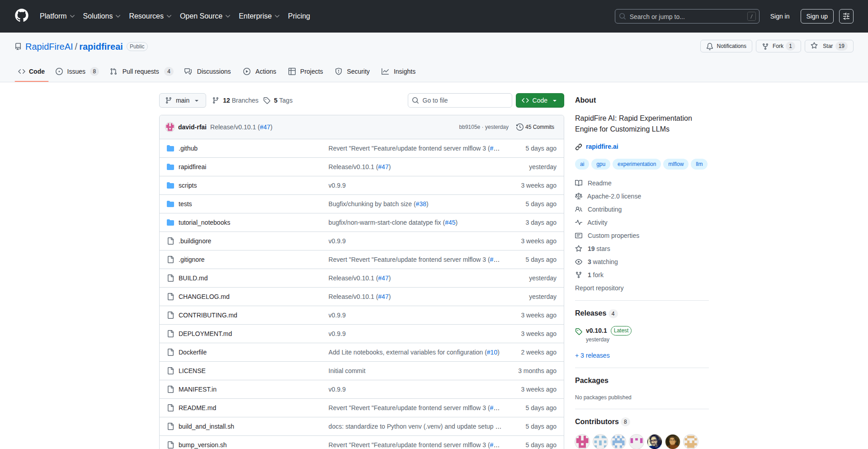The width and height of the screenshot is (868, 449).
Task: Click the Sign in link
Action: click(780, 16)
